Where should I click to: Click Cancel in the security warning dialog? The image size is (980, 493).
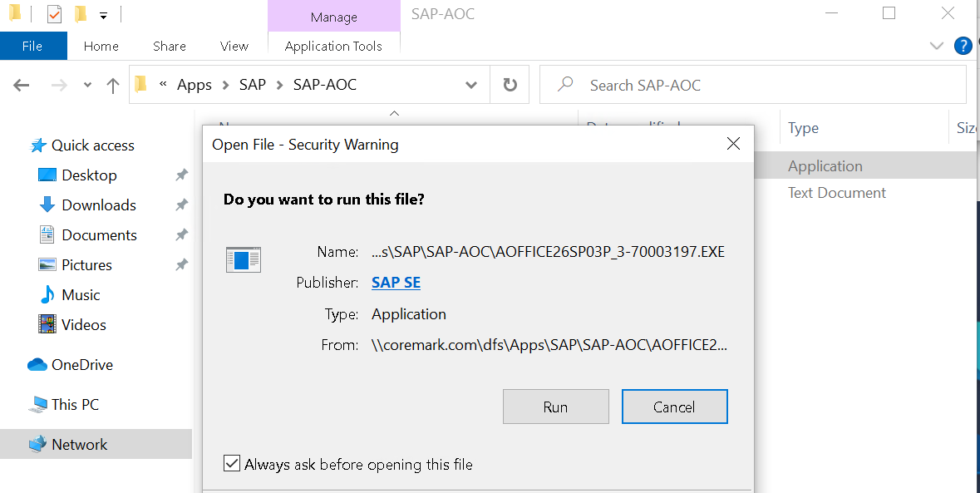674,407
